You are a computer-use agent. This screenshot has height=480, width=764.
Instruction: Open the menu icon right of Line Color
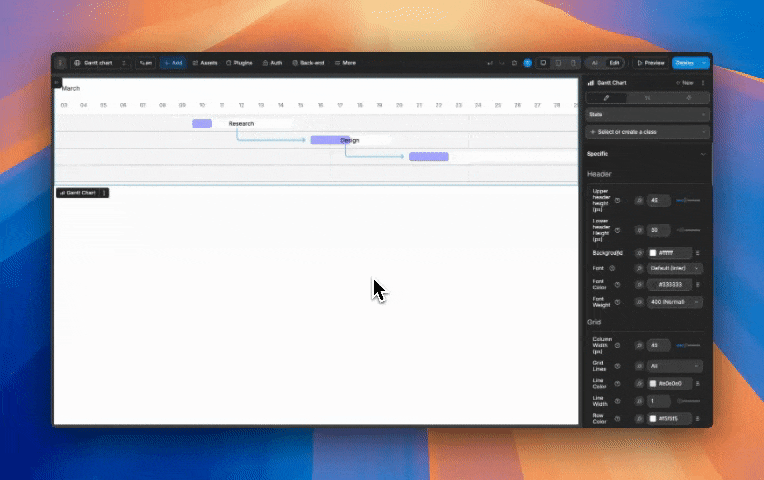698,384
